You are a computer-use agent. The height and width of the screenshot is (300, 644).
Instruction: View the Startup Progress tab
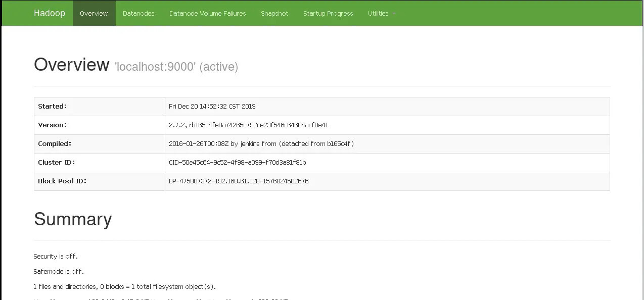click(328, 13)
